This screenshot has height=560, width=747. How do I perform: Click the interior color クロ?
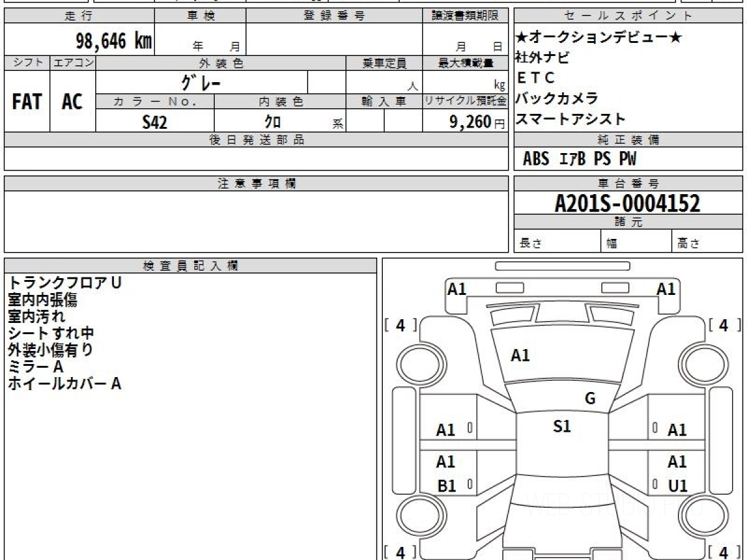tap(272, 122)
